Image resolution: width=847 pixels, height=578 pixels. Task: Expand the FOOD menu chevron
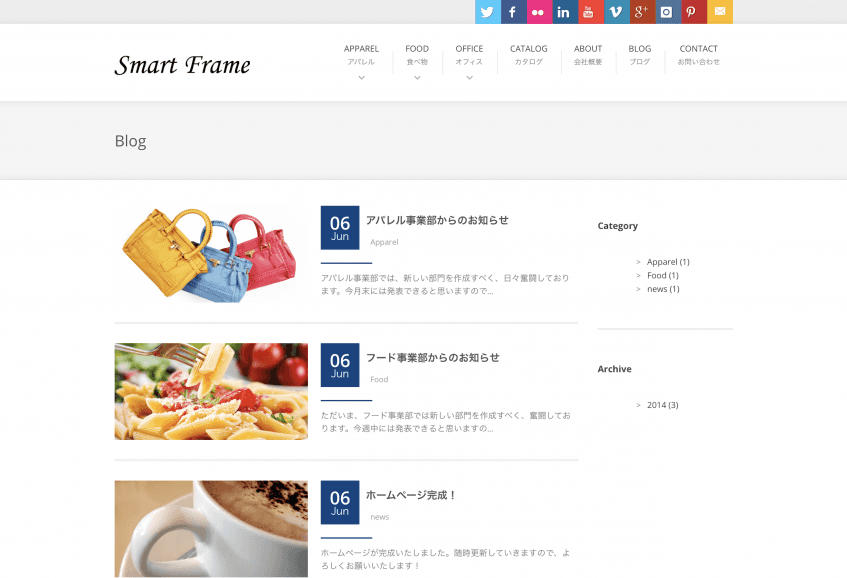tap(417, 78)
